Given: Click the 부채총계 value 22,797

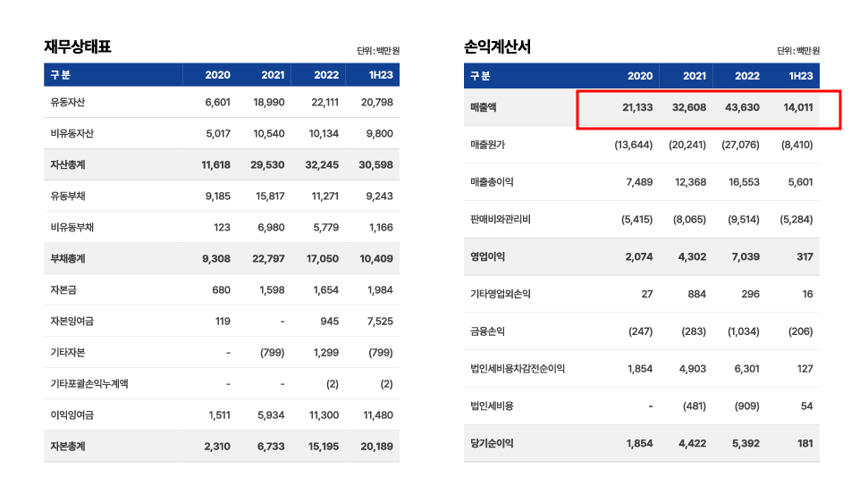Looking at the screenshot, I should point(268,258).
